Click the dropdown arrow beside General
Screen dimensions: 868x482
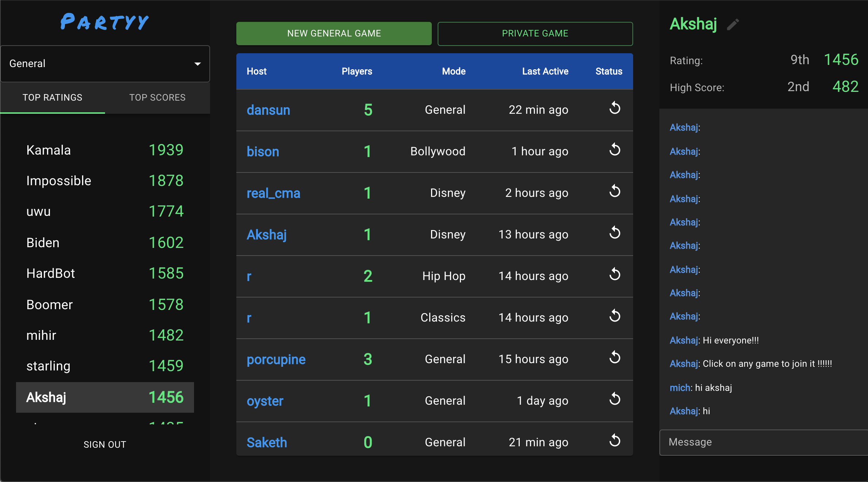pos(198,64)
